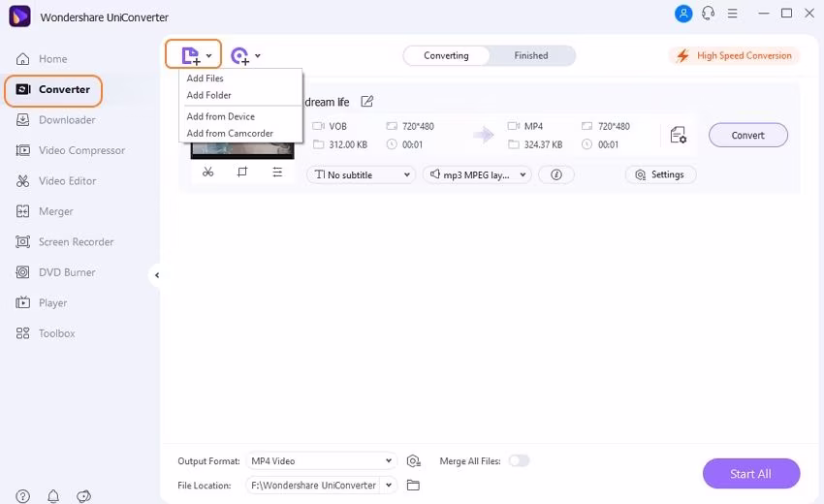Viewport: 824px width, 504px height.
Task: Open the Video Compressor tool
Action: [x=71, y=150]
